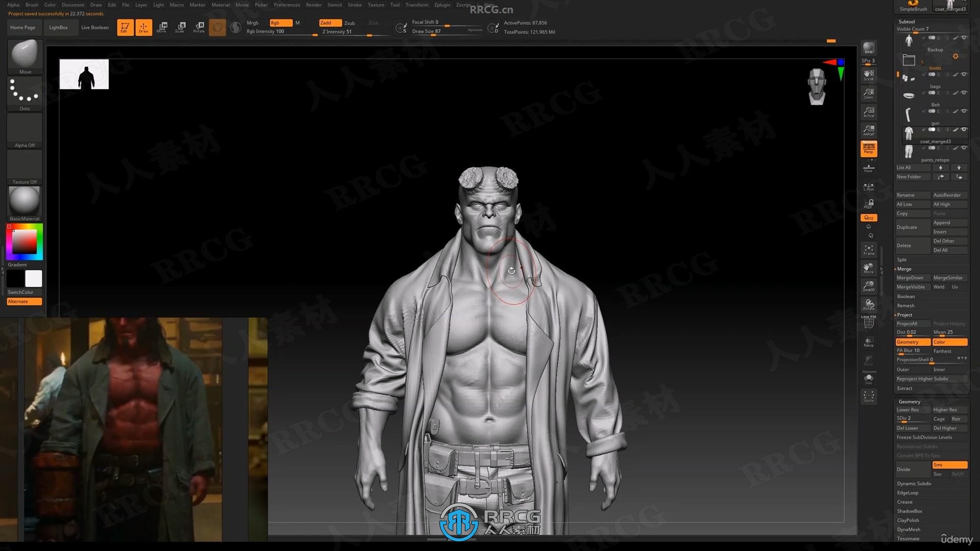Choose the Rotate tool in top bar
The image size is (980, 551).
click(x=199, y=27)
